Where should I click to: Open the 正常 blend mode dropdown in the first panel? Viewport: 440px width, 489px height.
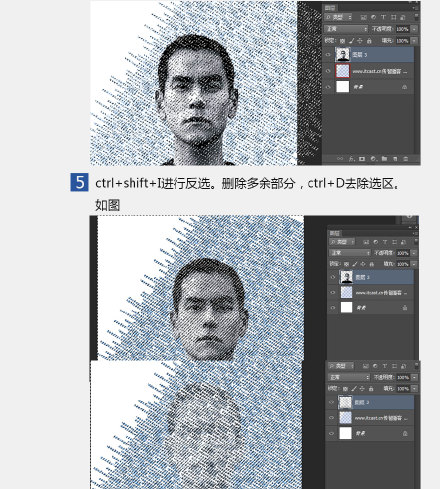pyautogui.click(x=346, y=29)
